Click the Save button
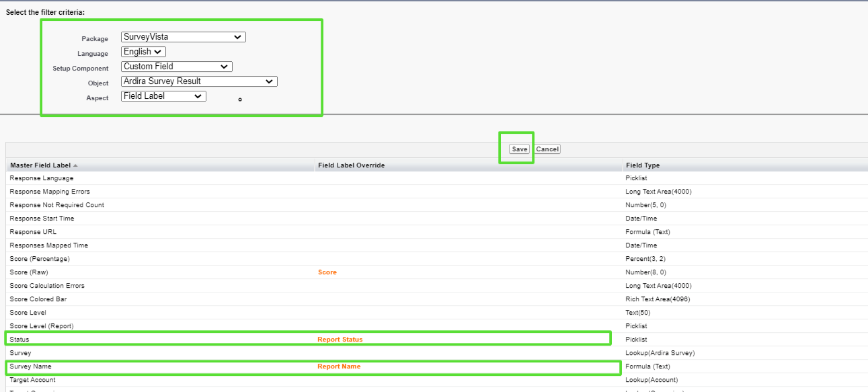 pos(518,149)
